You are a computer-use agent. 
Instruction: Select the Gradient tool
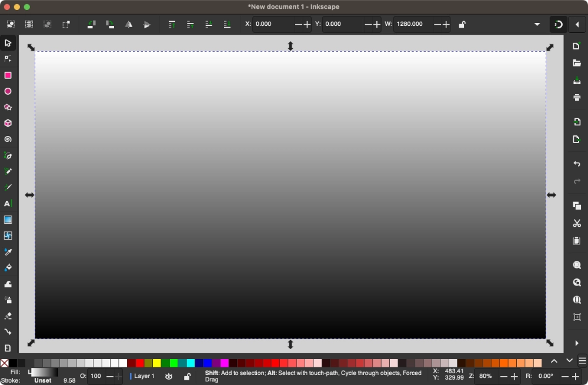tap(8, 220)
